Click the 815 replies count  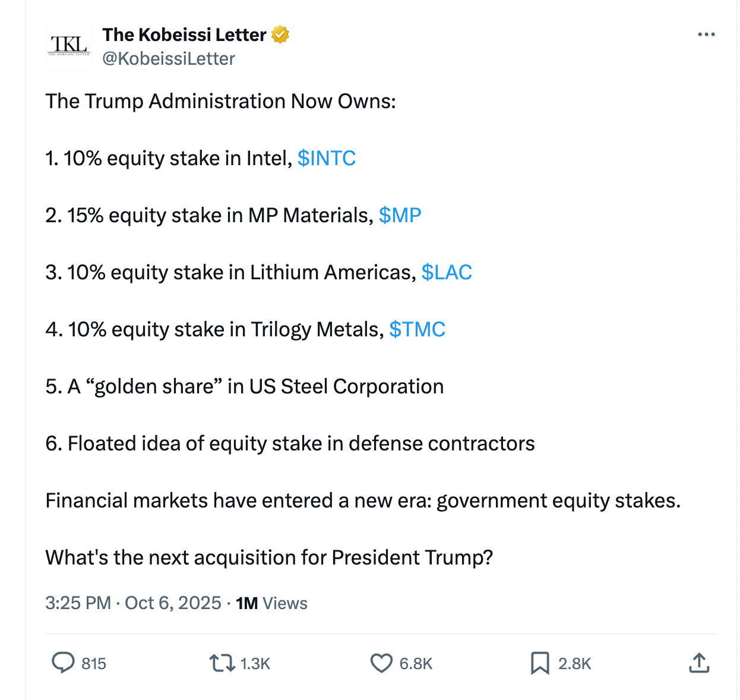point(94,664)
